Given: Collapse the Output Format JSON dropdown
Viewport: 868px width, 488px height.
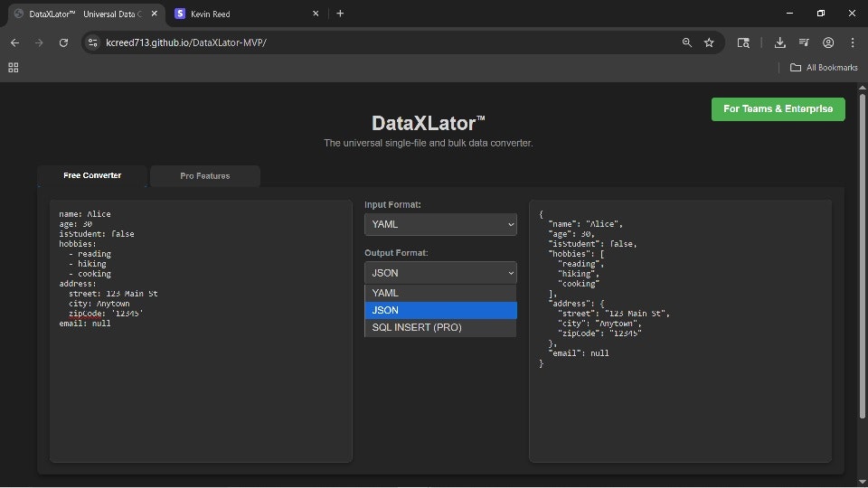Looking at the screenshot, I should 440,273.
